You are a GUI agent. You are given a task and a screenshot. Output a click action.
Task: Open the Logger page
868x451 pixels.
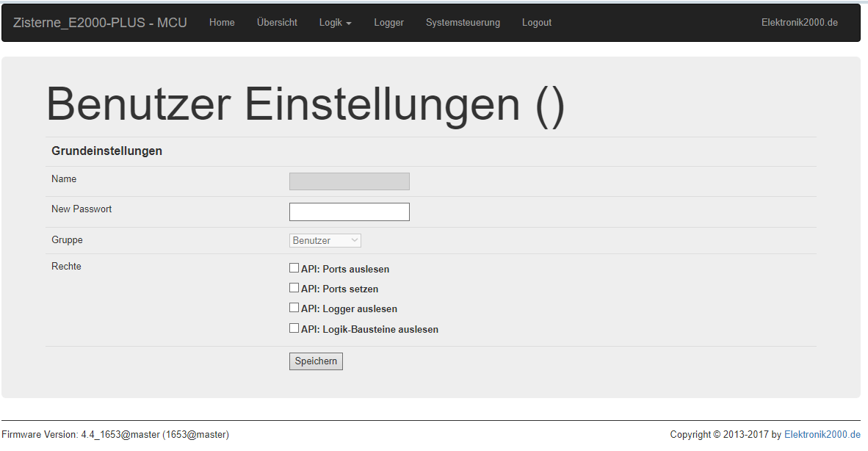pyautogui.click(x=388, y=23)
